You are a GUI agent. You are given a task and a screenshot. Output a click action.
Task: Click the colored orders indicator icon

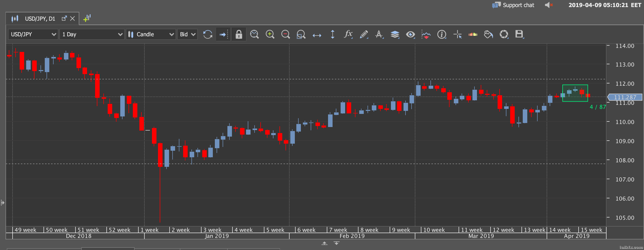pyautogui.click(x=473, y=34)
